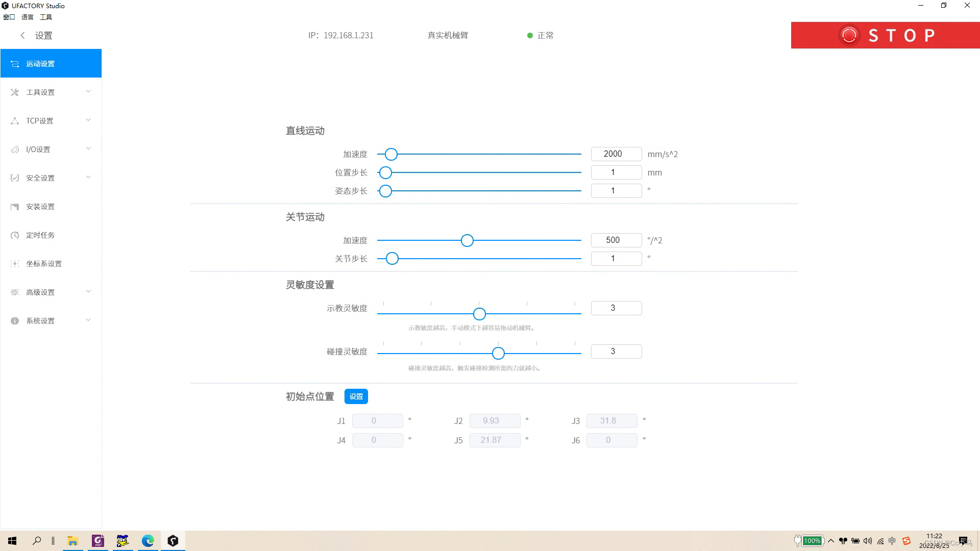This screenshot has width=980, height=551.
Task: Click the Motion Settings (运动设置) sidebar icon
Action: (15, 64)
